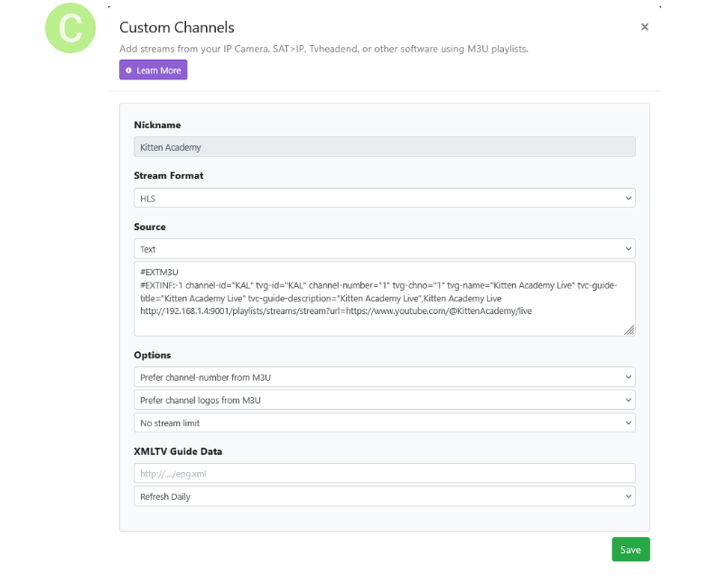The image size is (728, 575).
Task: Close the Custom Channels dialog
Action: [644, 27]
